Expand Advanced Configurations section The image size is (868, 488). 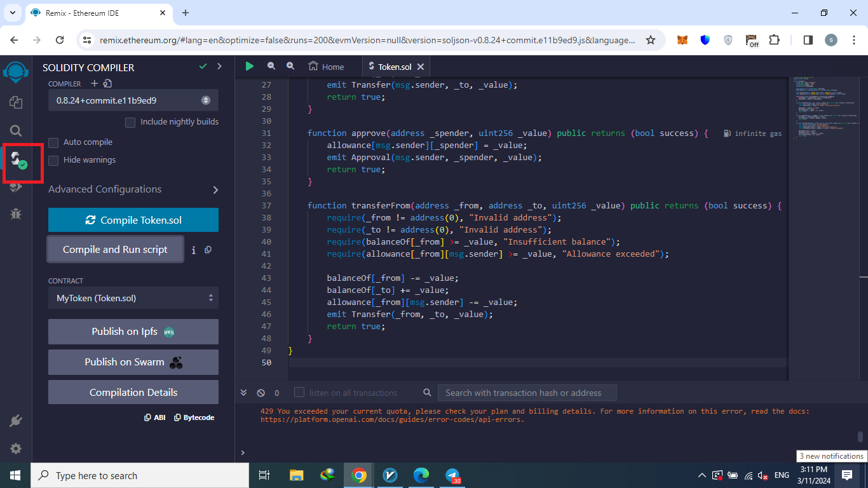pos(133,189)
